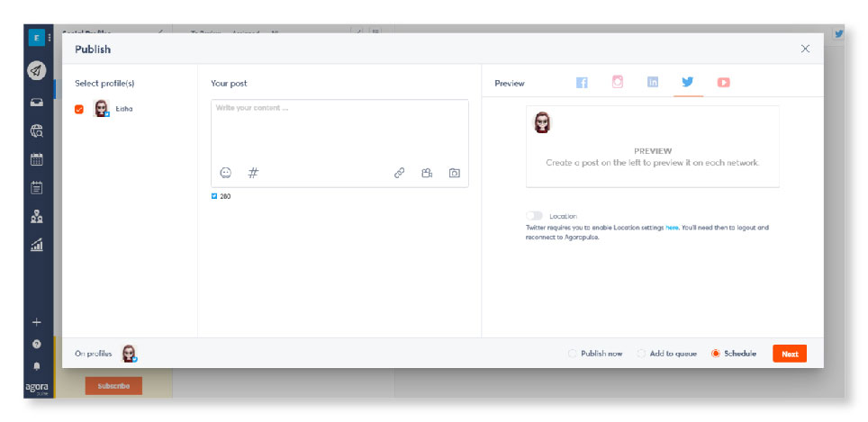
Task: Open the people/fans icon in sidebar
Action: point(37,216)
